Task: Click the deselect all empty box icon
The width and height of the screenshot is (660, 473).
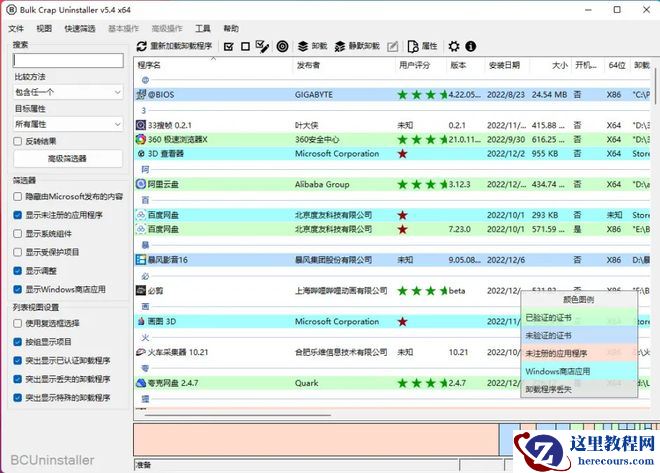Action: tap(245, 46)
